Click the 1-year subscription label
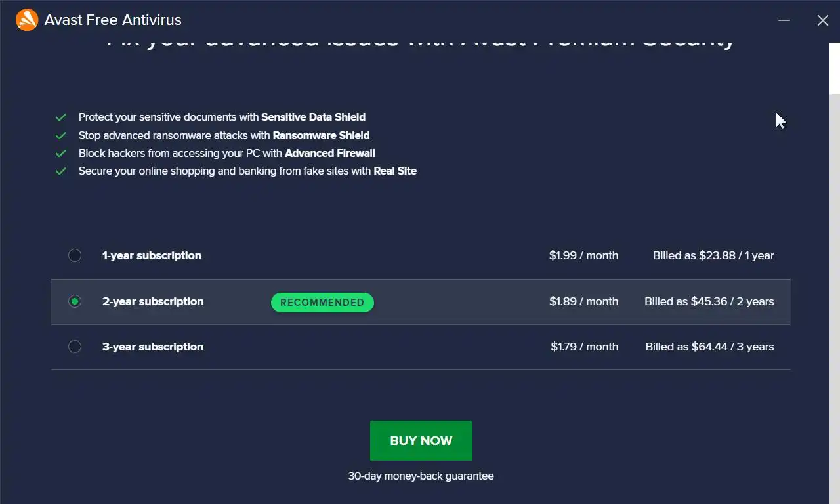Viewport: 840px width, 504px height. 152,255
